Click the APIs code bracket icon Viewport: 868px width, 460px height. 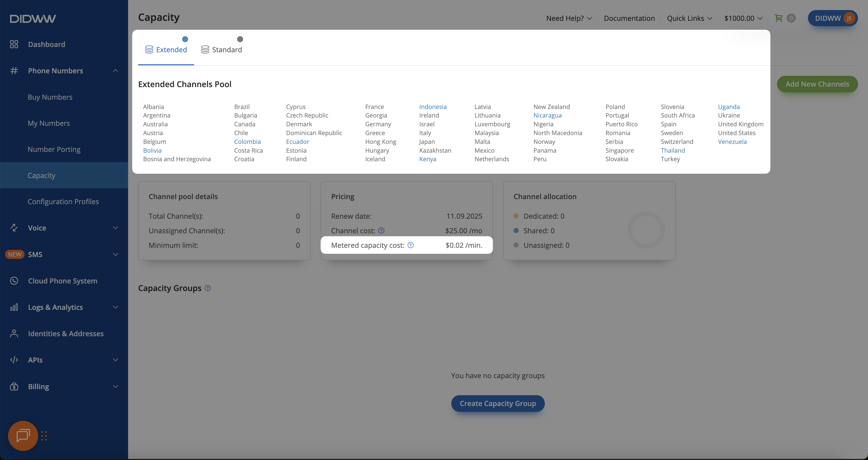[x=14, y=360]
